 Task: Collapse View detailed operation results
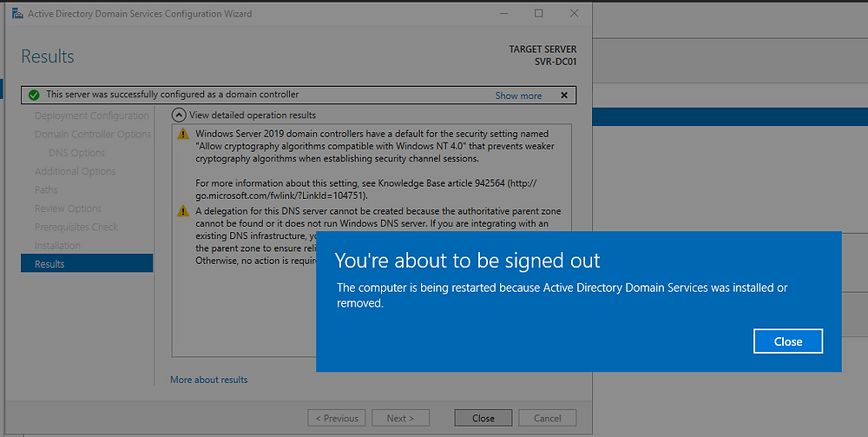click(x=179, y=116)
